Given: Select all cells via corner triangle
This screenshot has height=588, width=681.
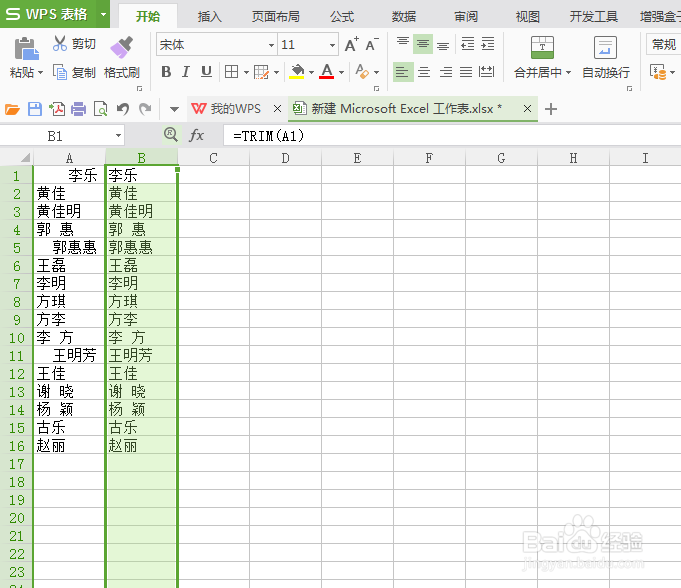Looking at the screenshot, I should pos(25,157).
